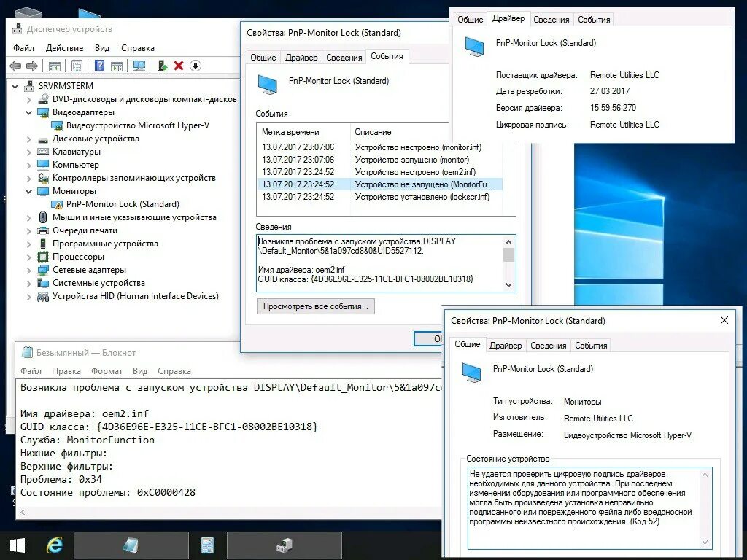Toggle the show/hide action pane toolbar icon
Image resolution: width=747 pixels, height=560 pixels.
pos(116,66)
